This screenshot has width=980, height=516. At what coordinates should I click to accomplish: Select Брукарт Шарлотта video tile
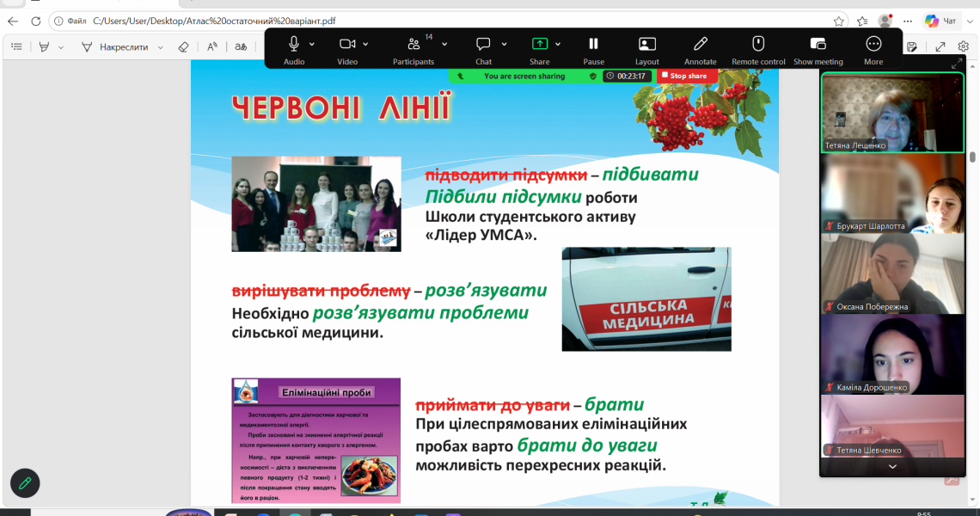(892, 193)
